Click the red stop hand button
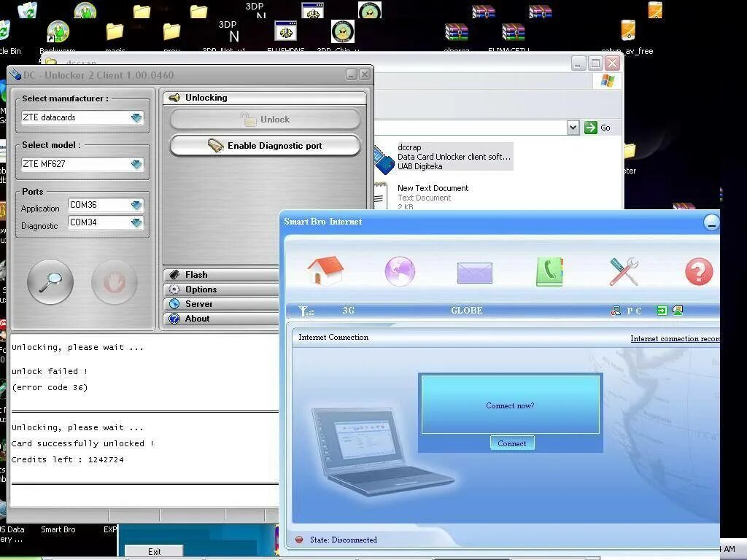 (x=114, y=282)
